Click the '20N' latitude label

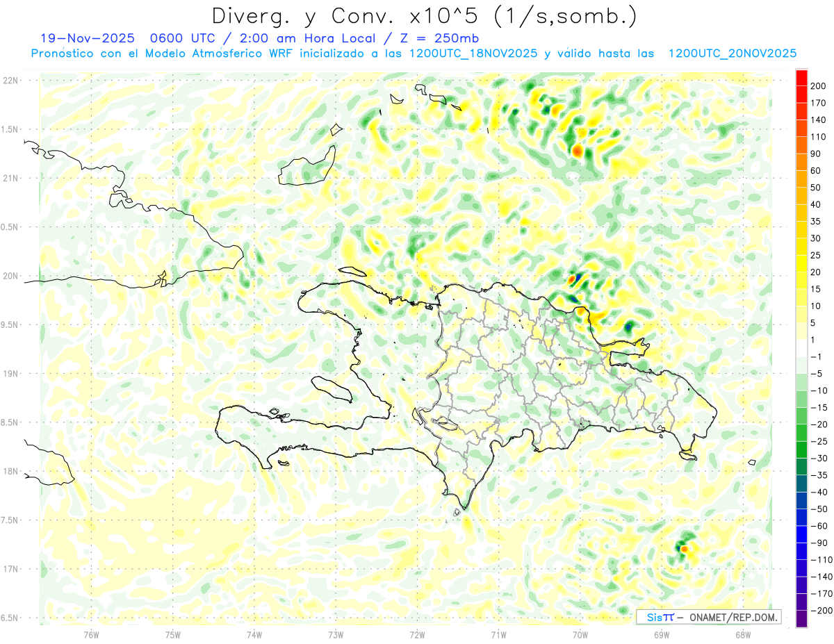[10, 276]
